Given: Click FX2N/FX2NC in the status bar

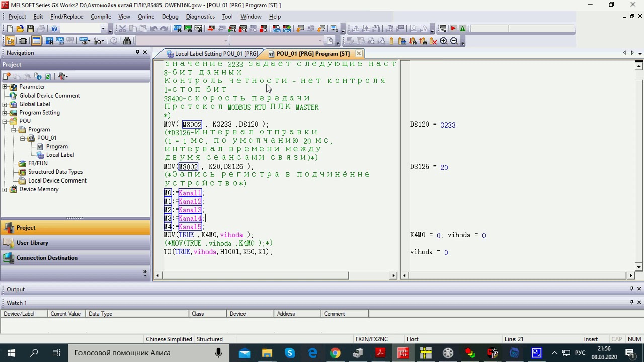Looking at the screenshot, I should pos(371,339).
